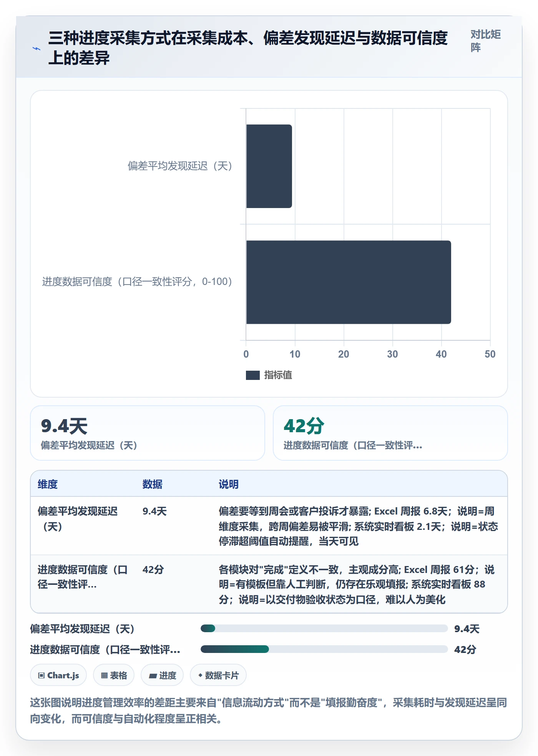Click the 维度 table column header
The width and height of the screenshot is (538, 756).
(48, 484)
